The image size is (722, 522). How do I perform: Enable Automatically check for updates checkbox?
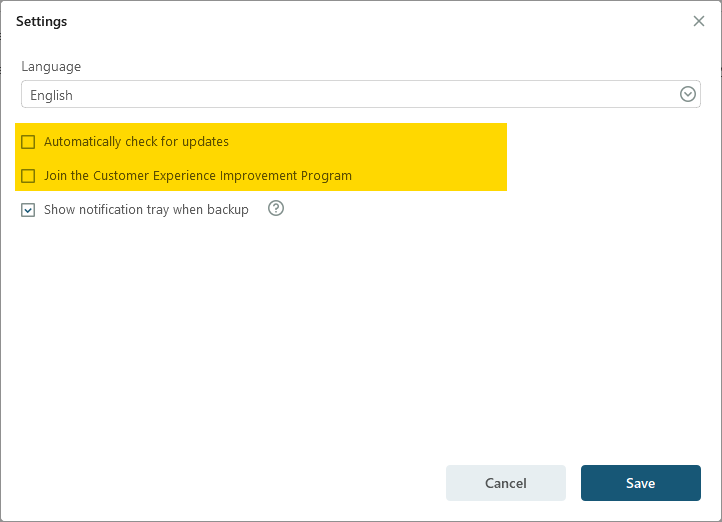click(28, 142)
